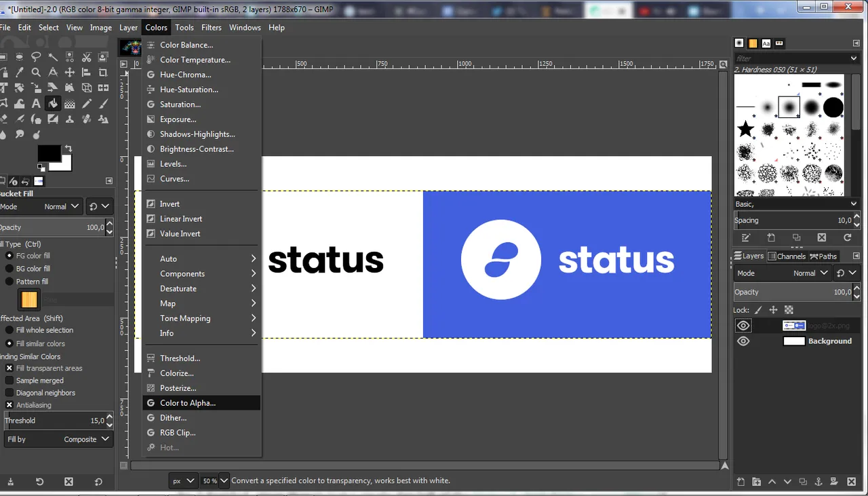Screen dimensions: 868x496
Task: Click the anchor layer icon
Action: pyautogui.click(x=818, y=482)
